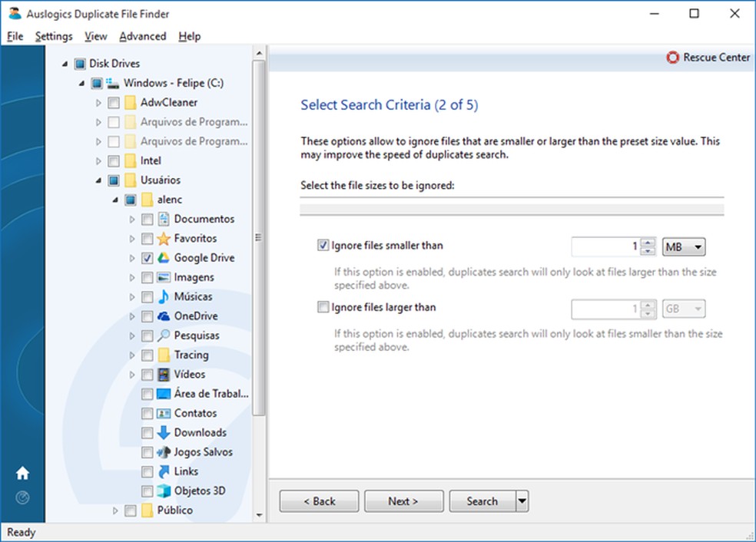Click the OneDrive cloud icon
The height and width of the screenshot is (542, 756).
pyautogui.click(x=164, y=316)
